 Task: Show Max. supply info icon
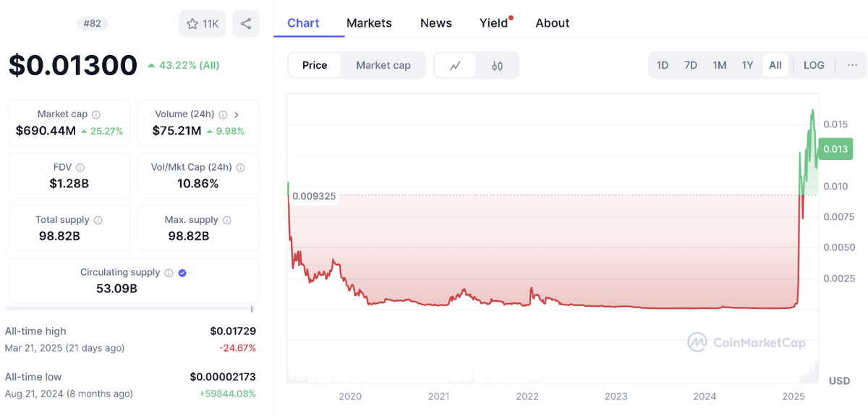point(227,220)
